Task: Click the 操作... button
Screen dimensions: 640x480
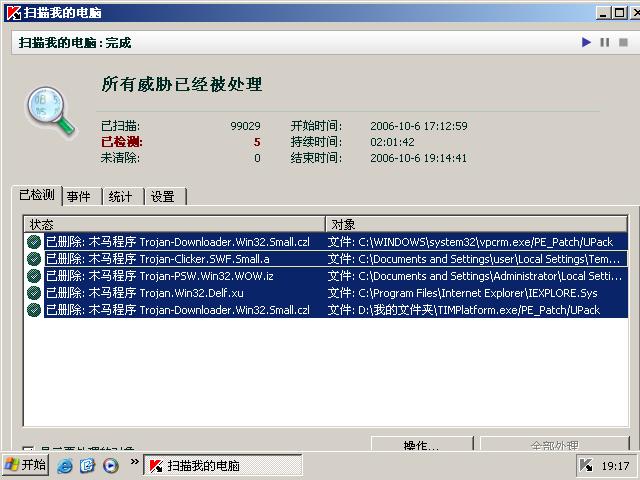Action: click(x=422, y=444)
